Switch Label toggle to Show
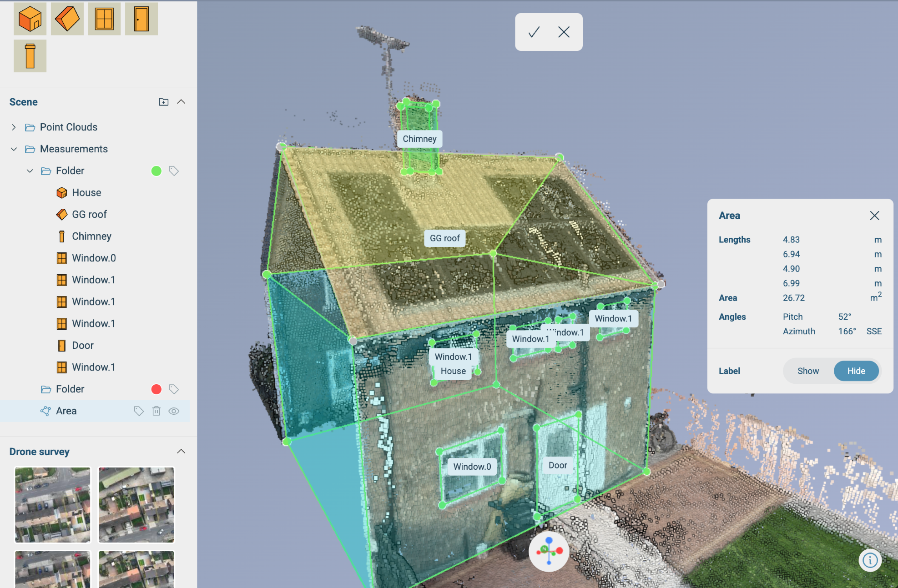 click(808, 371)
